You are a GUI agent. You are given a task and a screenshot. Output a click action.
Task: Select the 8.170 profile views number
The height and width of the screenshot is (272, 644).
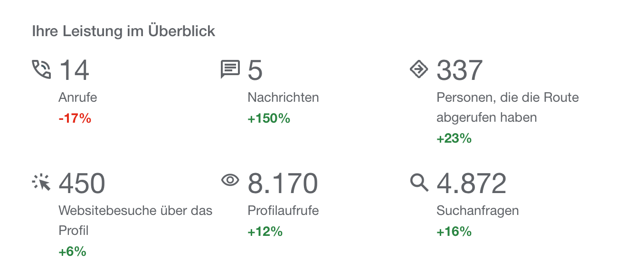tap(283, 184)
